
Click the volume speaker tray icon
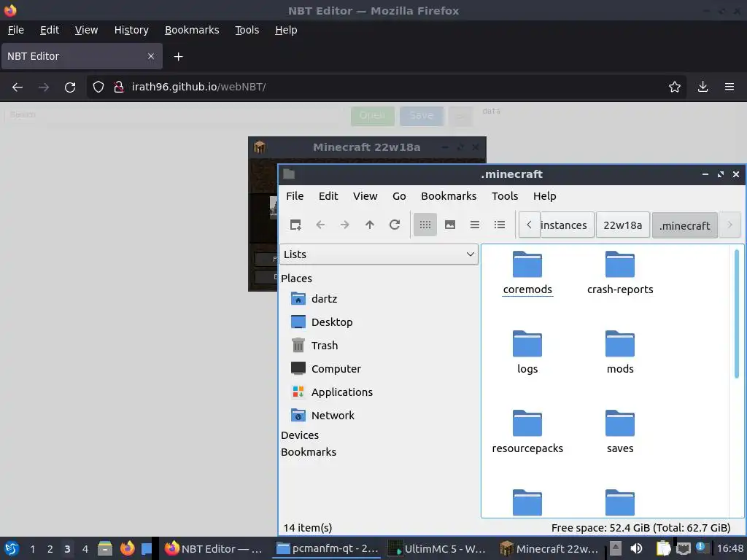tap(636, 549)
